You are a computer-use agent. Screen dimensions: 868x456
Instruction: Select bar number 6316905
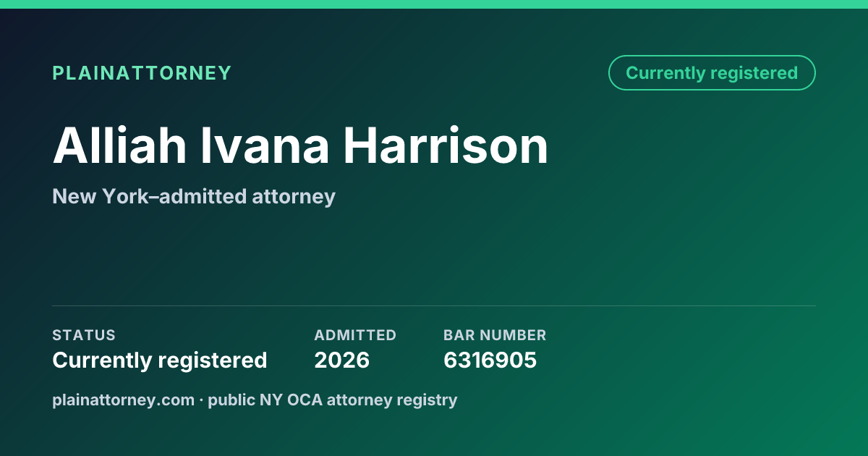490,360
